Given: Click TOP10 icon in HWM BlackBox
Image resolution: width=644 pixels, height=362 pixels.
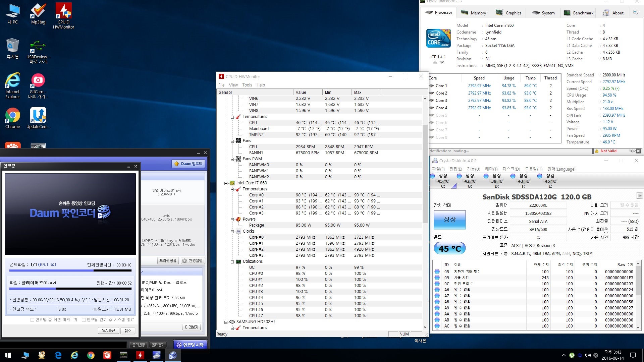Looking at the screenshot, I should click(x=635, y=151).
